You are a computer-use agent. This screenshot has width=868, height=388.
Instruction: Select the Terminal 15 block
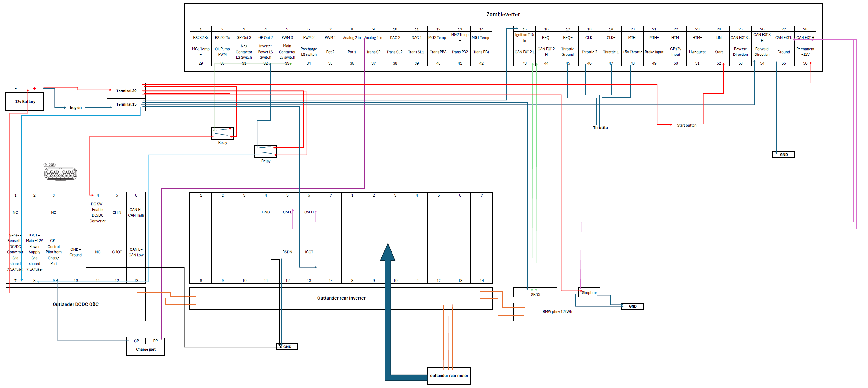(127, 104)
